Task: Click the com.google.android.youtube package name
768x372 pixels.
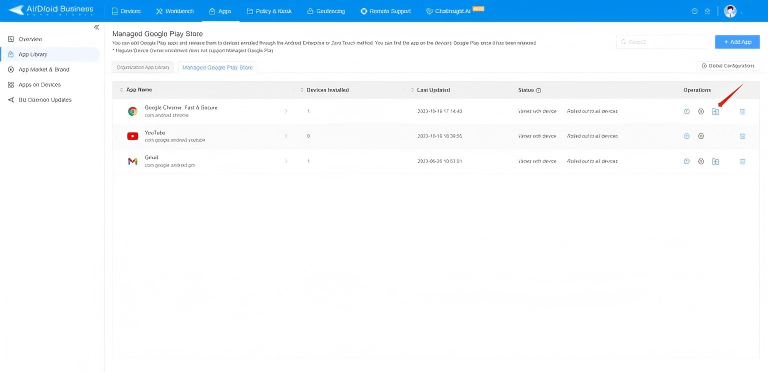Action: point(175,140)
